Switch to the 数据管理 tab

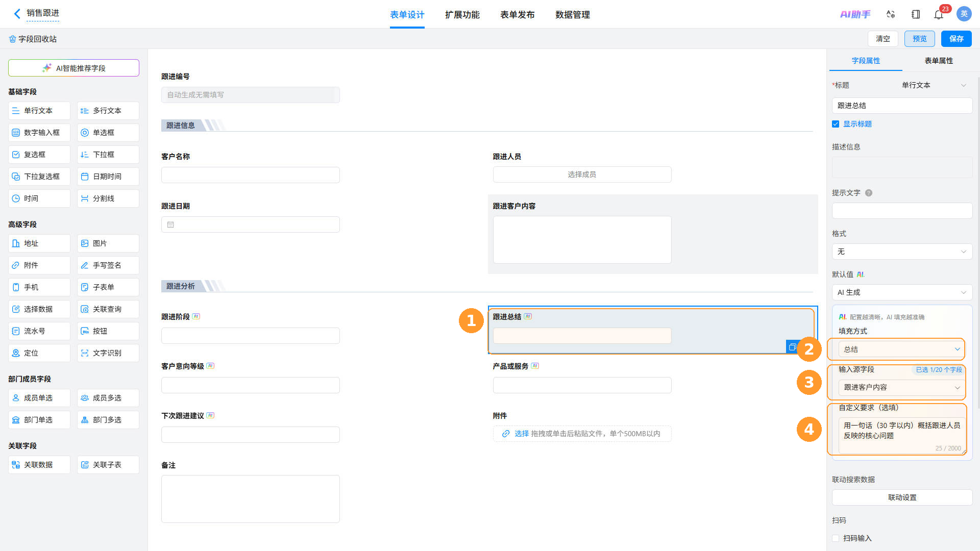point(573,15)
